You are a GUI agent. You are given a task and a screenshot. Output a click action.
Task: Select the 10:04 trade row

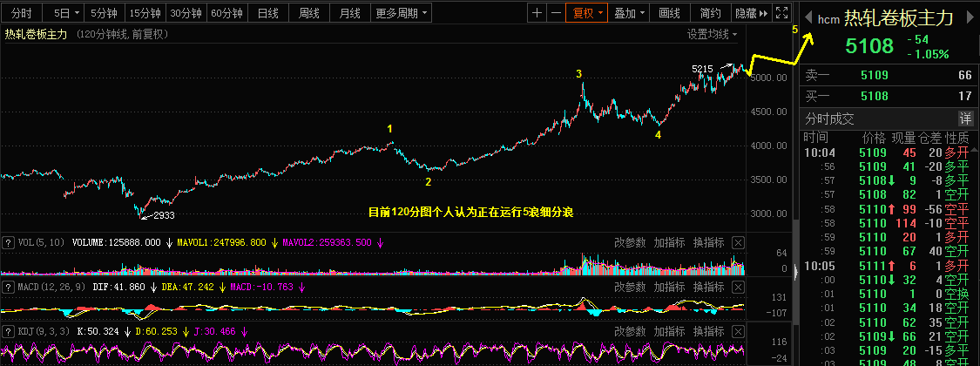pyautogui.click(x=889, y=152)
